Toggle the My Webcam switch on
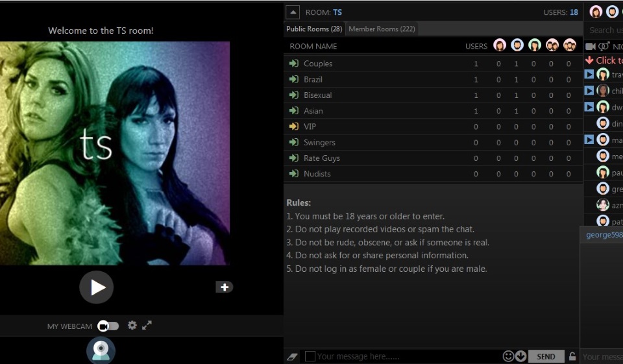This screenshot has width=623, height=364. 108,326
